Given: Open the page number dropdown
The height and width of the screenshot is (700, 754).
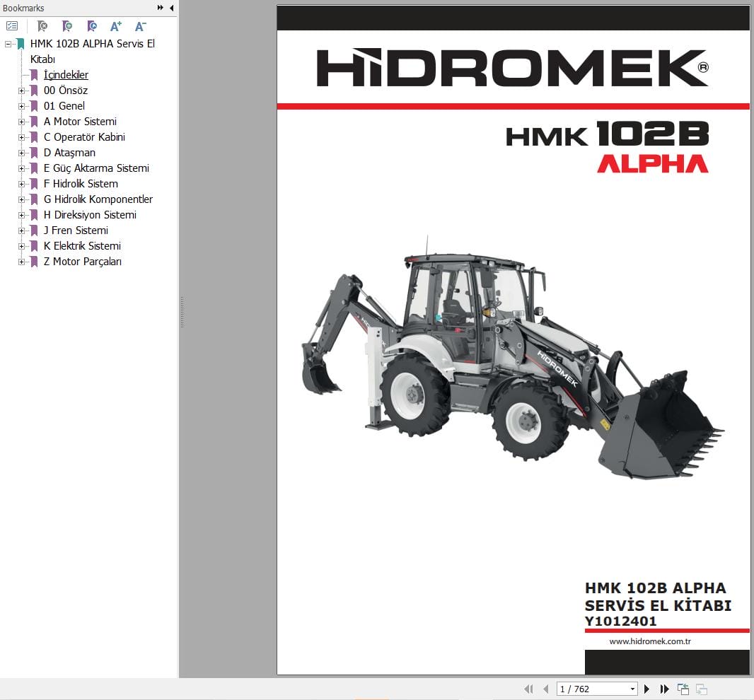Looking at the screenshot, I should (x=633, y=689).
